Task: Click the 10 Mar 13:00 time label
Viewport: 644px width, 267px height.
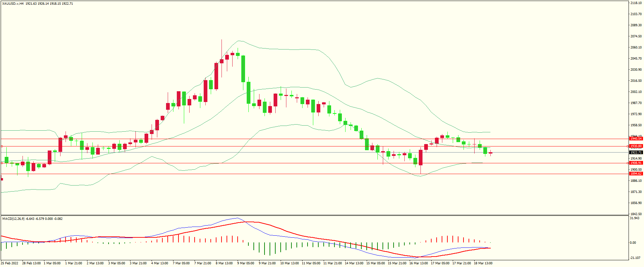Action: pyautogui.click(x=289, y=263)
